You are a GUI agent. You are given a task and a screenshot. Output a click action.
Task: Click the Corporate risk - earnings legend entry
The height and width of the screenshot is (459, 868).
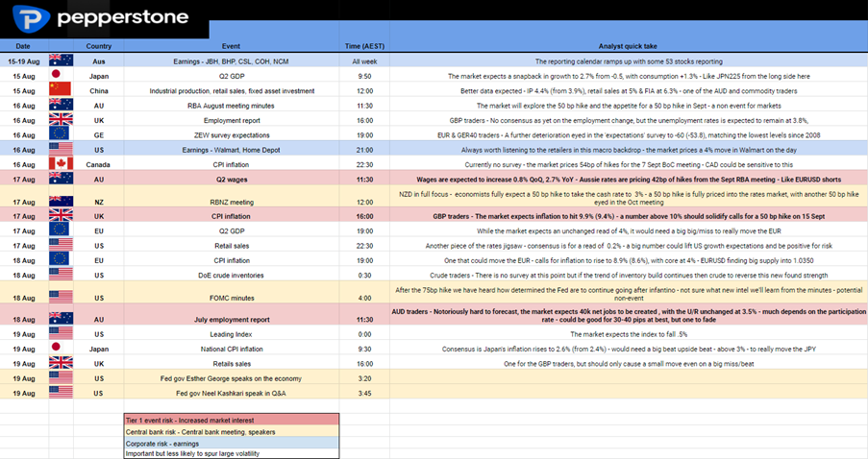pos(232,444)
